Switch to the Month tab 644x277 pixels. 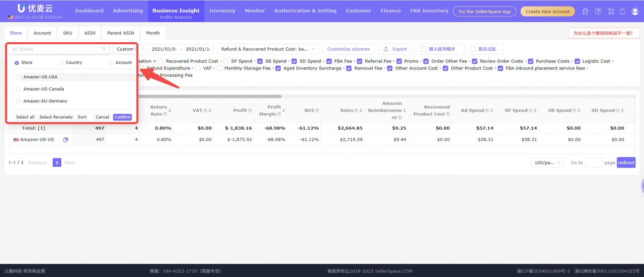coord(153,33)
